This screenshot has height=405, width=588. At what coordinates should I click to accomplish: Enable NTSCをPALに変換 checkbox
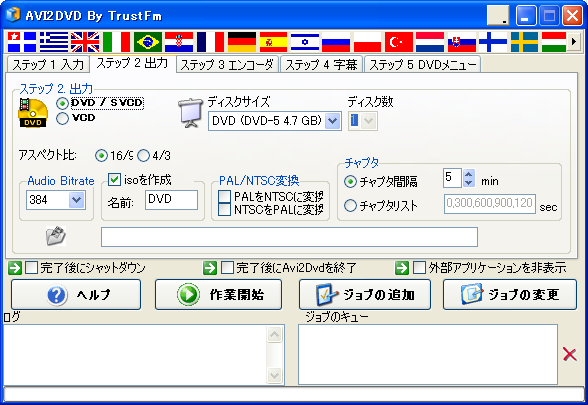(x=224, y=209)
